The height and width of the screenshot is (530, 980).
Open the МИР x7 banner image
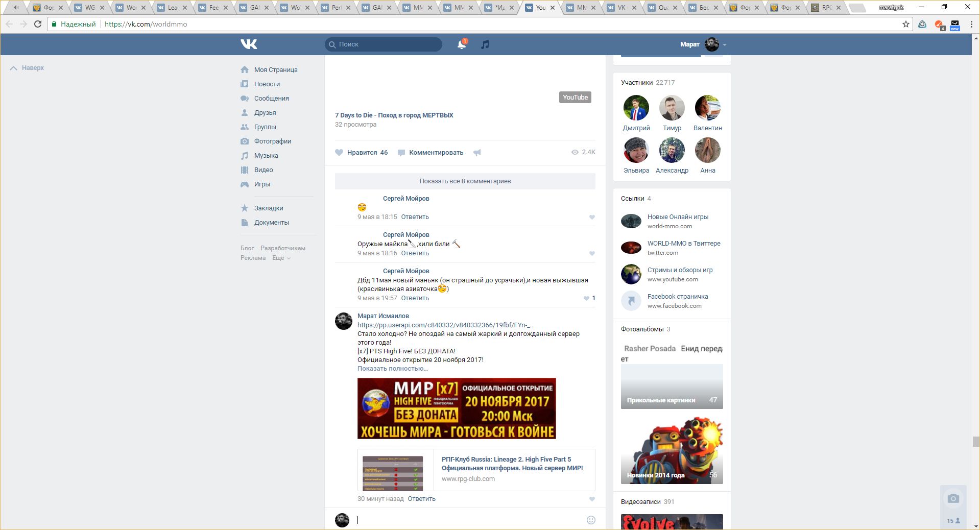(457, 408)
